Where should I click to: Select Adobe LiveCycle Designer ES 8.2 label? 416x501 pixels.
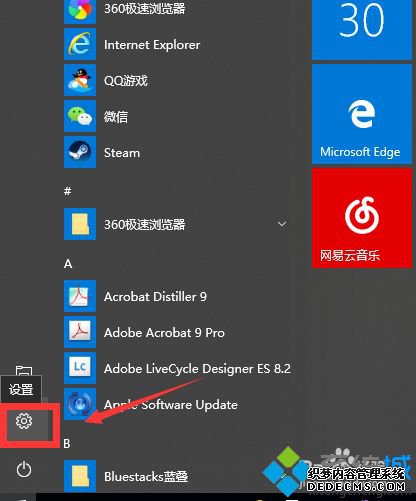pos(197,369)
